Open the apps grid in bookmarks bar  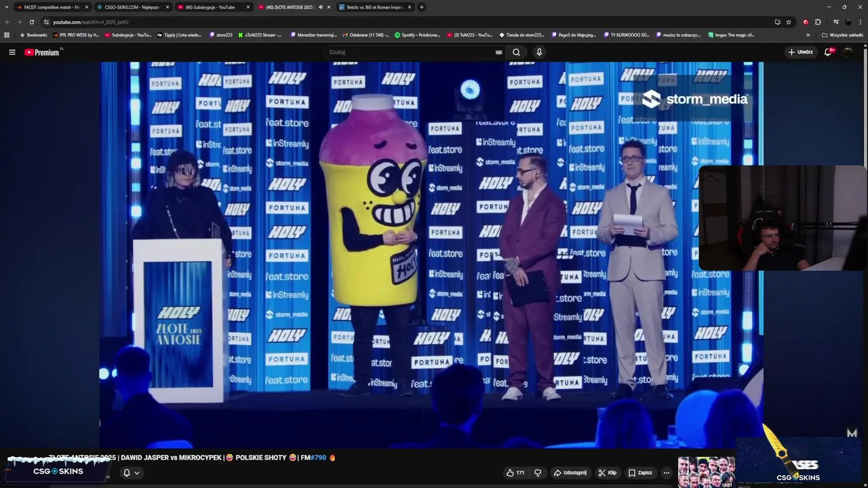click(x=7, y=35)
